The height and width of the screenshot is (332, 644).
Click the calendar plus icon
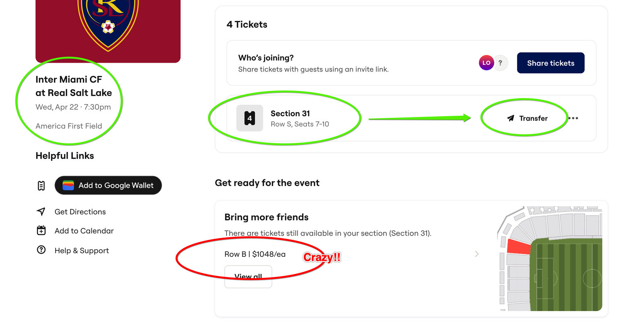41,230
